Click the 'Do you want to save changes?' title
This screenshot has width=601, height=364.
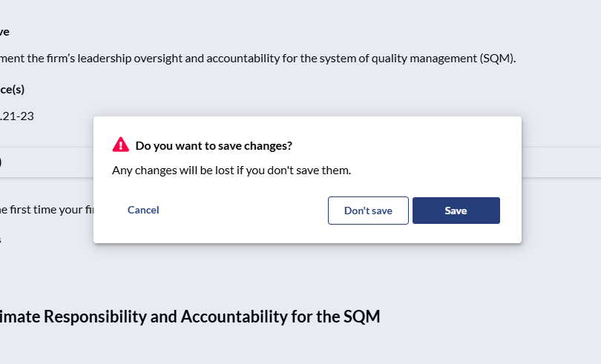pyautogui.click(x=214, y=145)
